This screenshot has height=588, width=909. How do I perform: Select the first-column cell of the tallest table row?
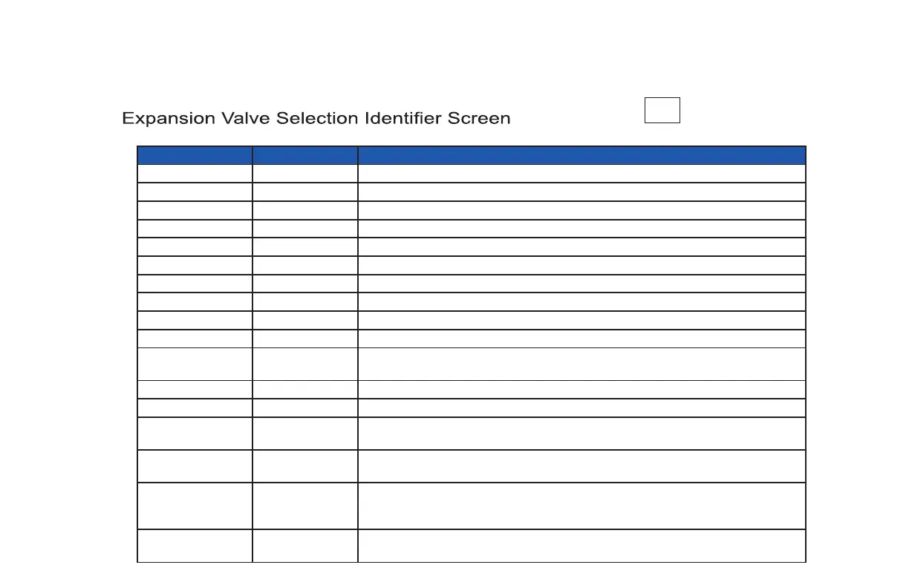pyautogui.click(x=195, y=506)
